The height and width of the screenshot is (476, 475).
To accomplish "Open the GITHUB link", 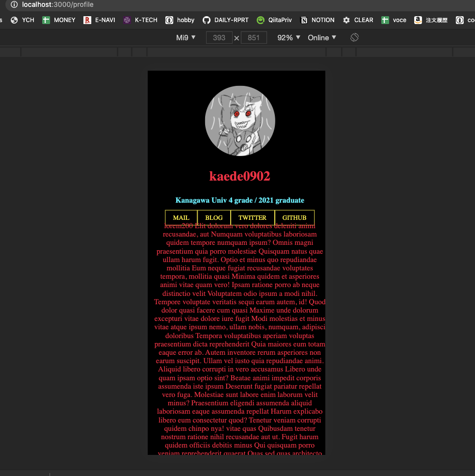I will pyautogui.click(x=294, y=217).
